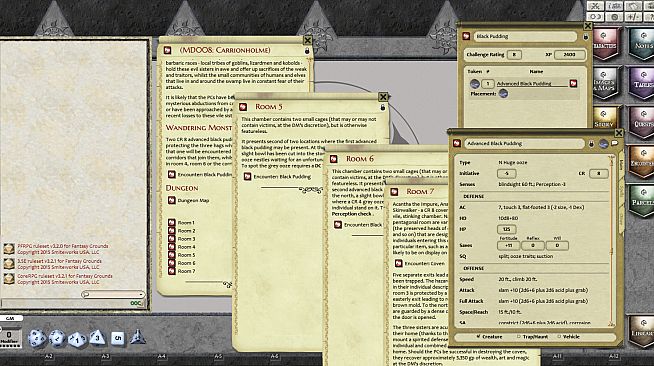Toggle lock on Black Pudding encounter window
This screenshot has width=654, height=366.
pos(586,37)
